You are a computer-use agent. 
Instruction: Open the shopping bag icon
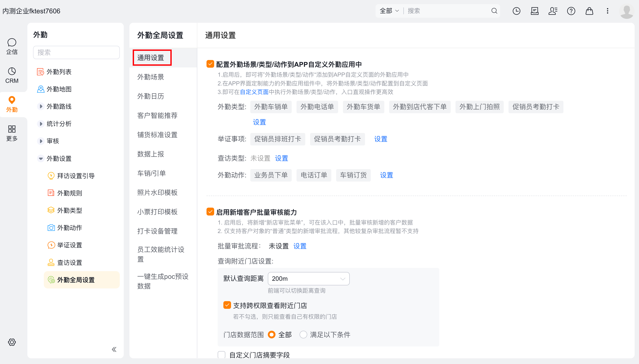pyautogui.click(x=589, y=11)
